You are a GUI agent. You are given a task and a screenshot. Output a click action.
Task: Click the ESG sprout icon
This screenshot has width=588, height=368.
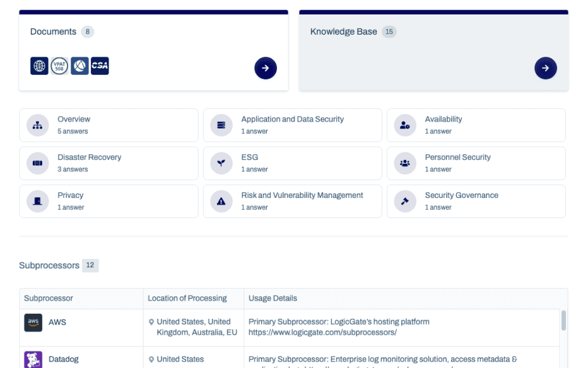(221, 163)
